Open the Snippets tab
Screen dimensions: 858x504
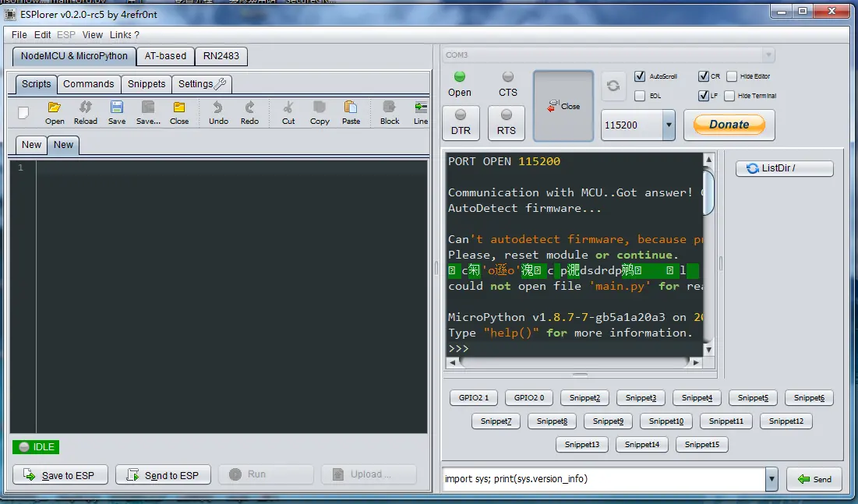click(147, 83)
